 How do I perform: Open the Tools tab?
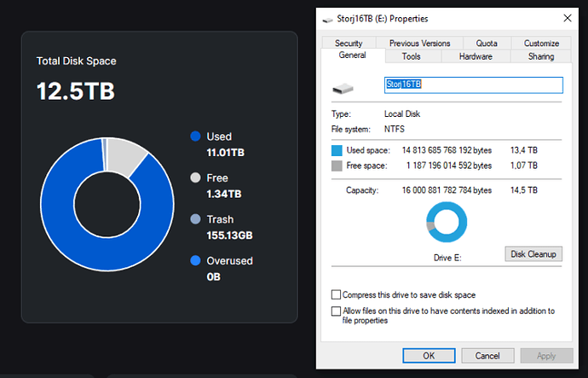point(412,56)
